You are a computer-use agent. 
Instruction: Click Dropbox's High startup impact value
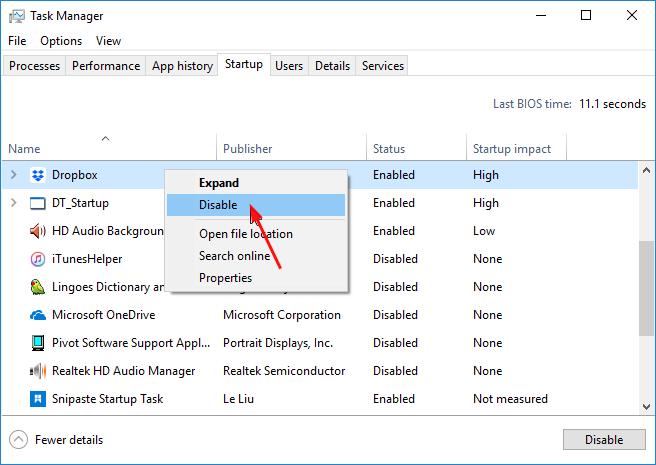click(486, 175)
